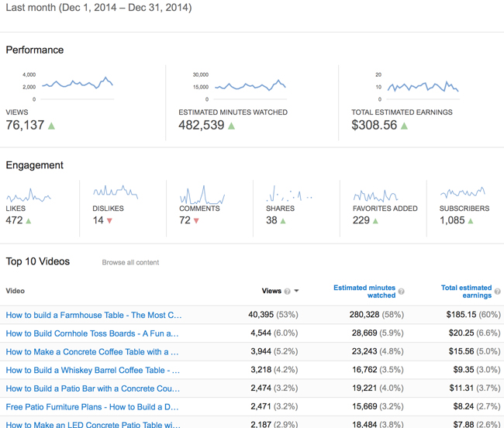Click the Total Estimated Earnings chart

click(423, 86)
